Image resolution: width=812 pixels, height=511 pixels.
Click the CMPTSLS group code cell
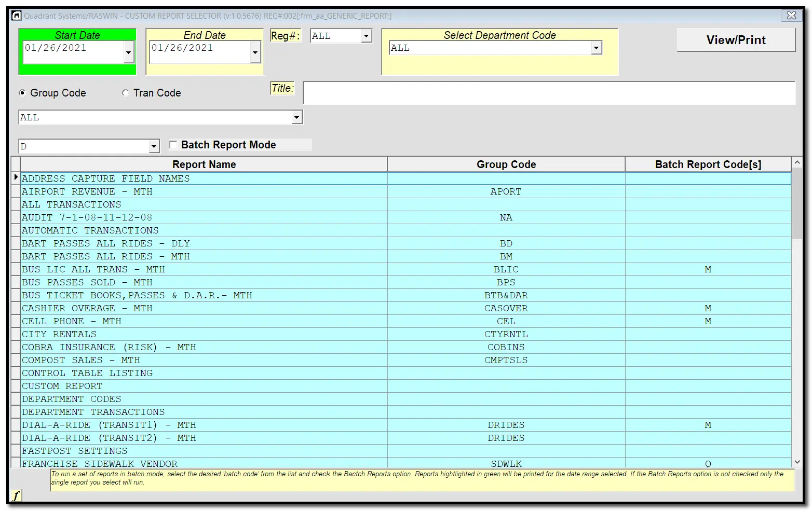click(506, 360)
